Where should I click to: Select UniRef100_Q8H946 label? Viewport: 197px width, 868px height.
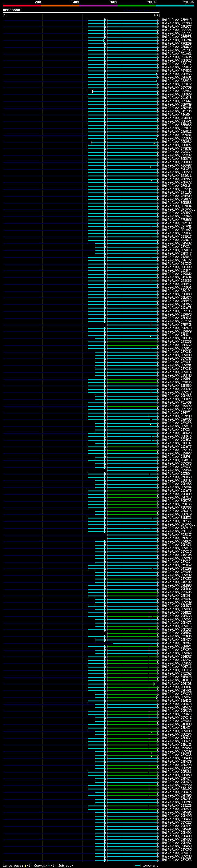tap(177, 437)
